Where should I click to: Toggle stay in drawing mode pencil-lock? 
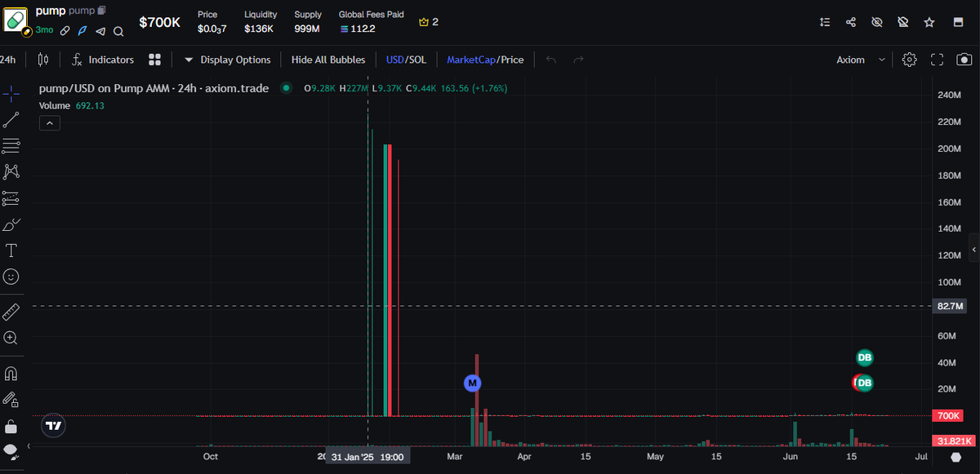11,400
